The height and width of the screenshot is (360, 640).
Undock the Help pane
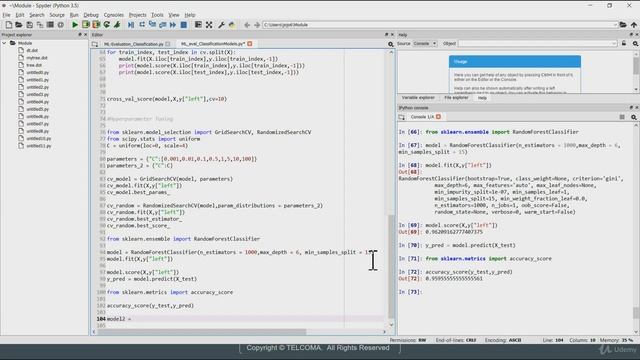point(631,35)
